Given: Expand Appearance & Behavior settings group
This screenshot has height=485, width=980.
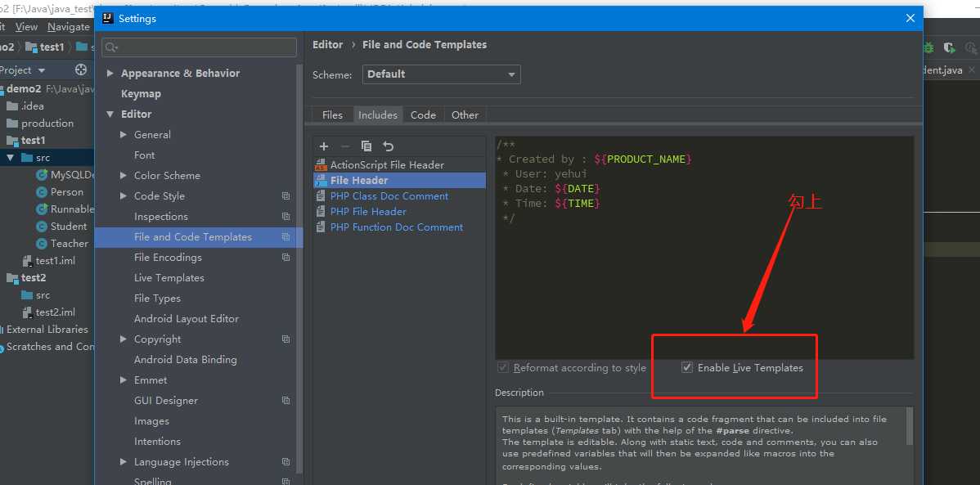Looking at the screenshot, I should (x=110, y=73).
